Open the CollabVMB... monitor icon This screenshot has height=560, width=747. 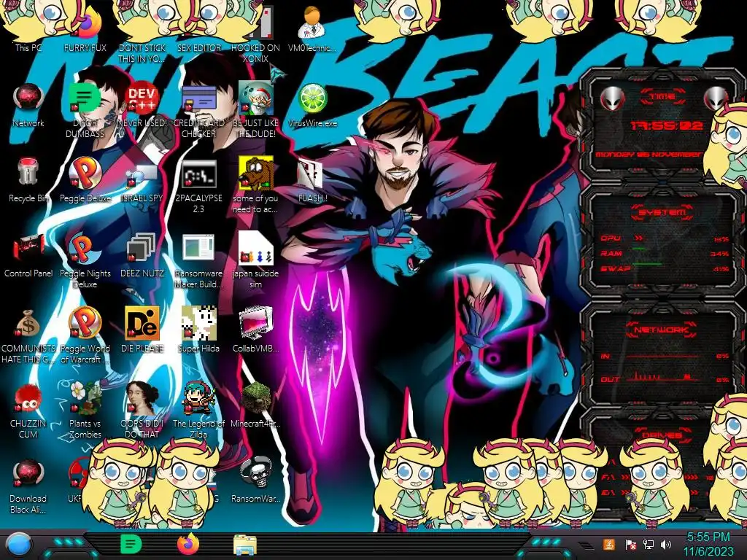point(255,330)
